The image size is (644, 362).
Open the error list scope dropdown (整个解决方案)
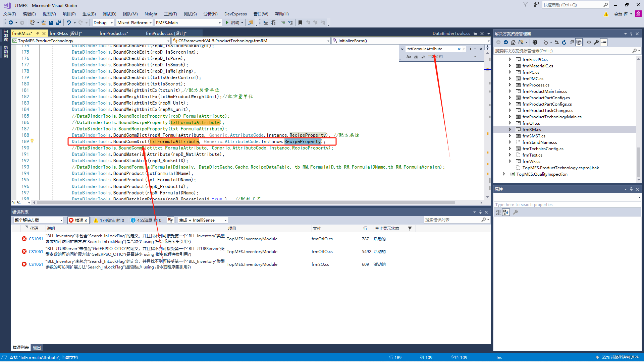[x=38, y=220]
